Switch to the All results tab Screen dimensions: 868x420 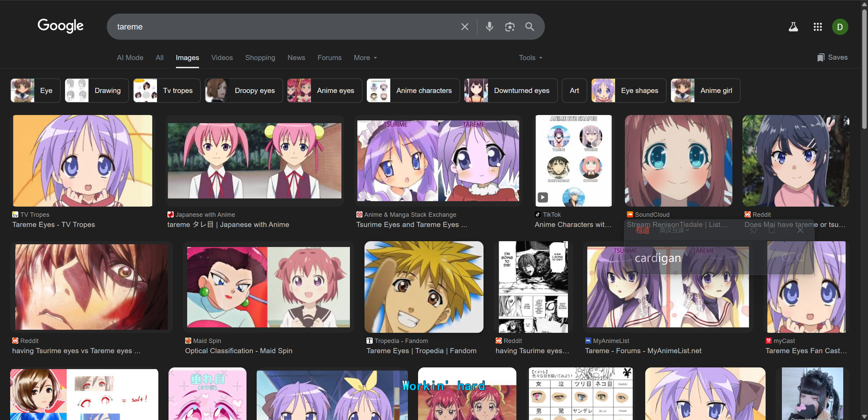[x=159, y=58]
